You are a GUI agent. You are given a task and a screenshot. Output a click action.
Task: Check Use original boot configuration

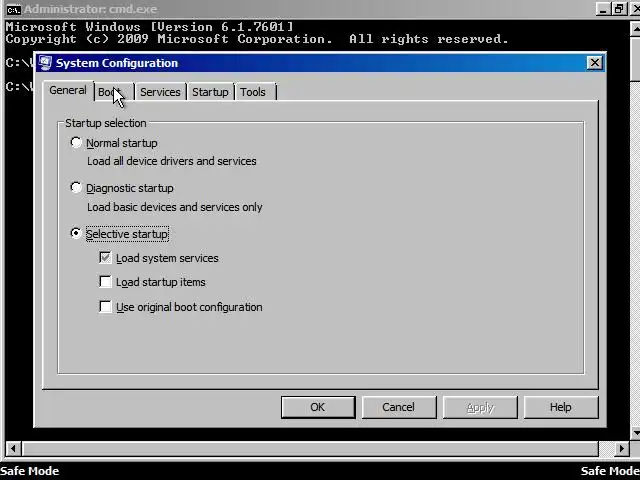[105, 307]
